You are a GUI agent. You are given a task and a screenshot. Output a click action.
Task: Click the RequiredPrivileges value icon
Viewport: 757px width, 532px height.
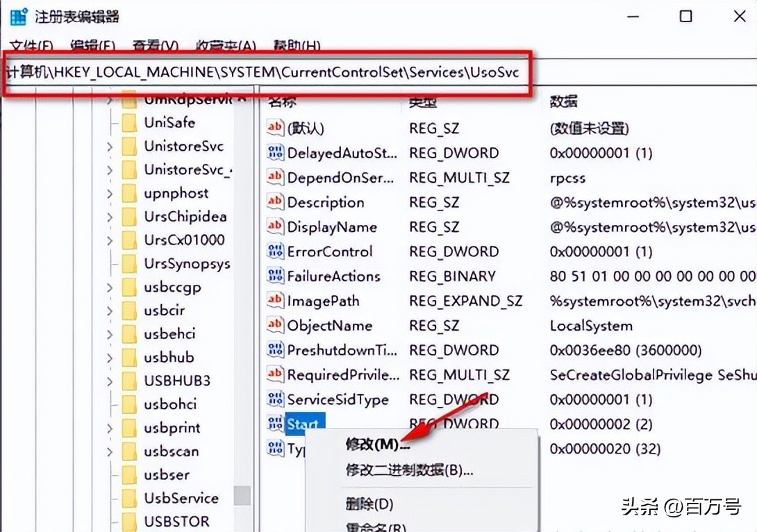pyautogui.click(x=275, y=374)
